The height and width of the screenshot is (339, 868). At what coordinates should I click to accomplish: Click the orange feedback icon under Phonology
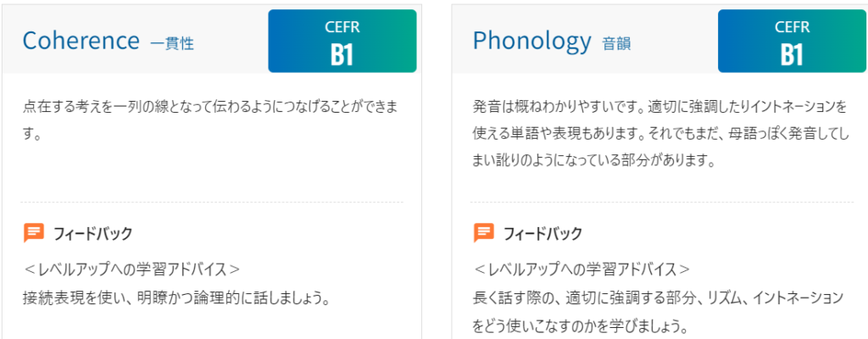(x=484, y=233)
